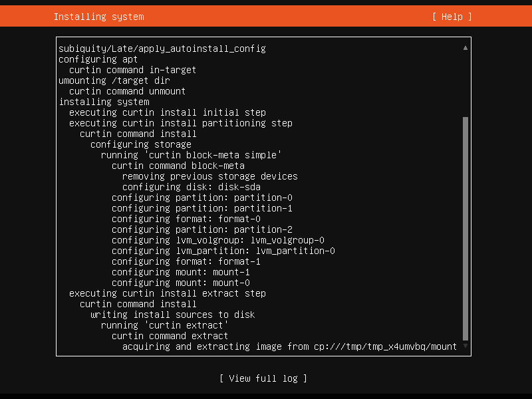
Task: Click 'executing curtin install extract step' line
Action: click(x=168, y=293)
